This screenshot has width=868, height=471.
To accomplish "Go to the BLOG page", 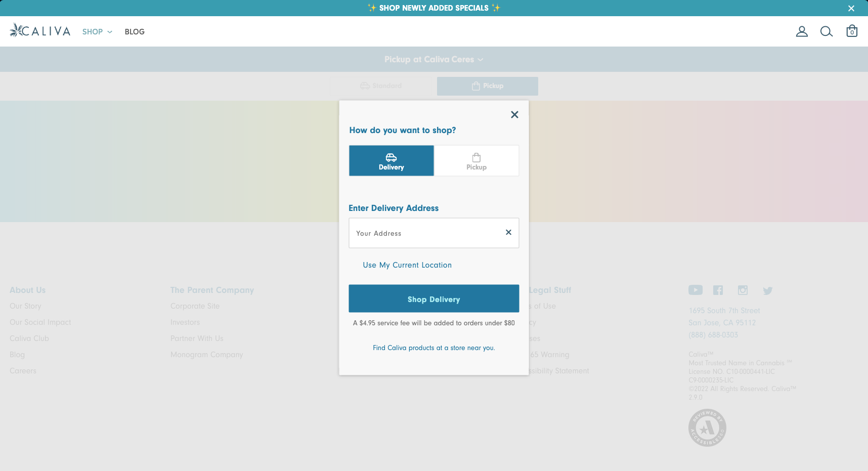I will [x=135, y=31].
